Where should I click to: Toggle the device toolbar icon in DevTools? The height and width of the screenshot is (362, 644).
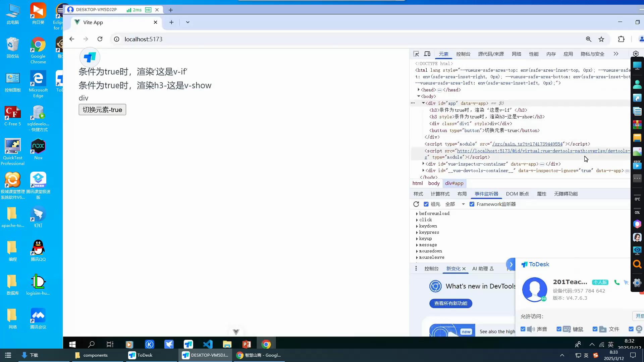tap(427, 54)
